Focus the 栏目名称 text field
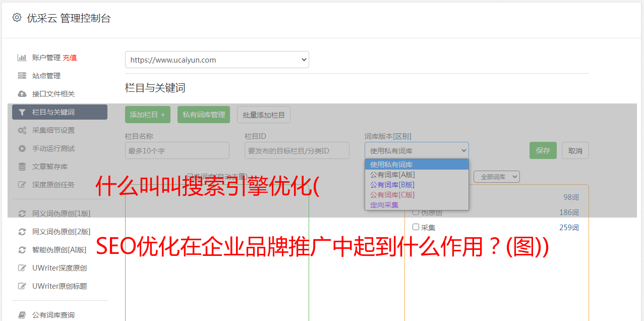Screen dimensions: 644x321 point(177,150)
